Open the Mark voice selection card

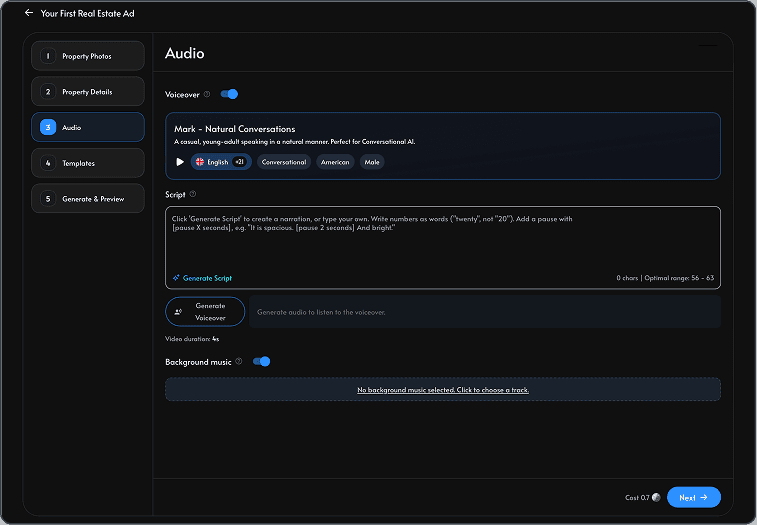(x=443, y=146)
